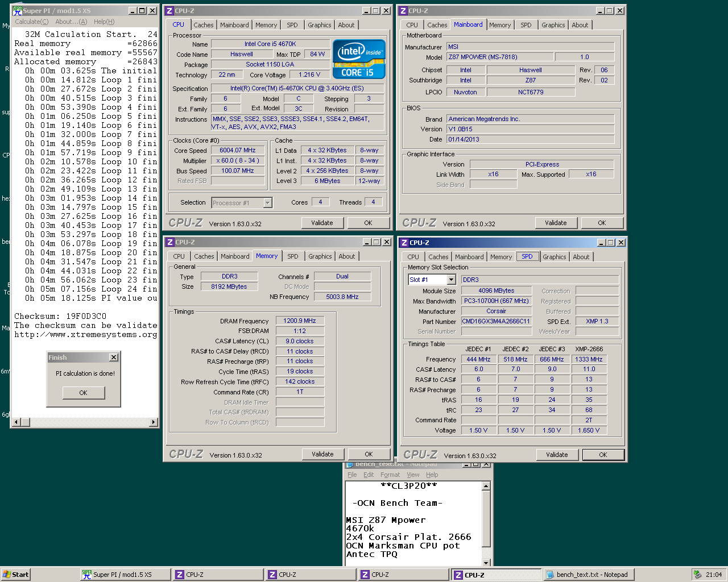The image size is (728, 582).
Task: Open Calculate menu in Super PI
Action: [x=31, y=22]
